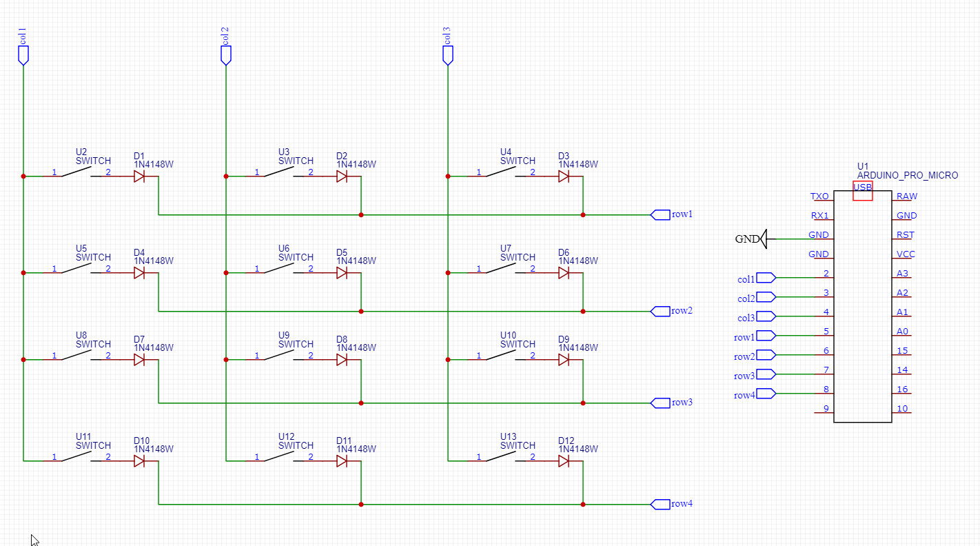This screenshot has height=546, width=980.
Task: Click the VCC pin label on Arduino
Action: click(x=906, y=254)
